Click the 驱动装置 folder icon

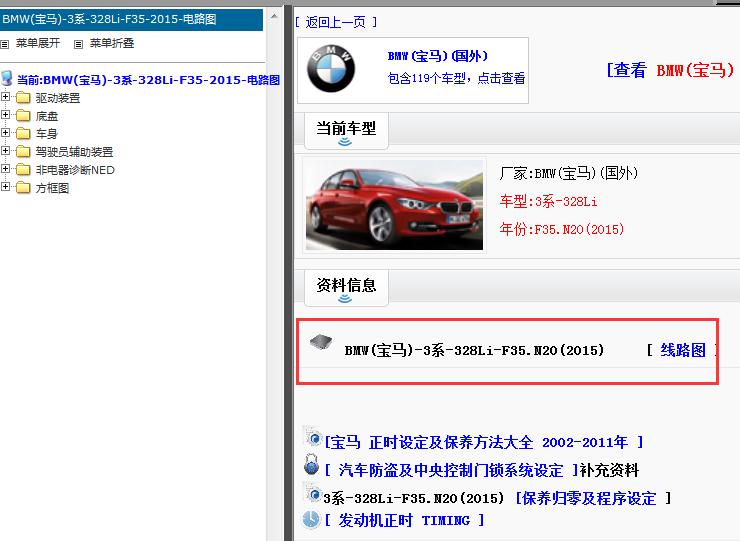click(x=23, y=98)
